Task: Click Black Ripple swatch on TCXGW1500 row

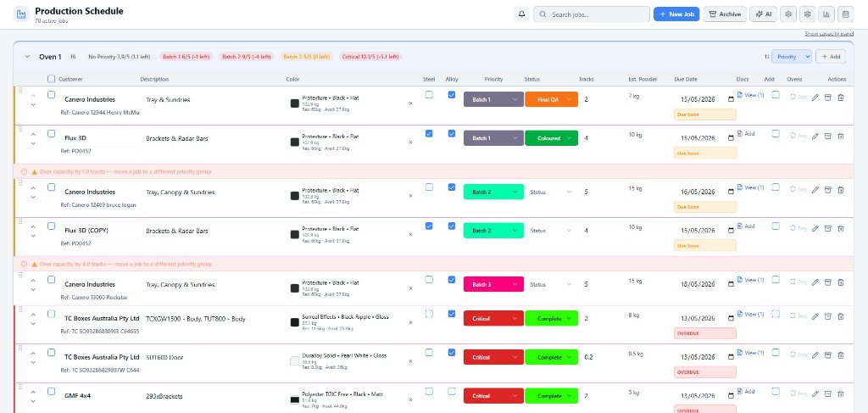Action: coord(294,322)
